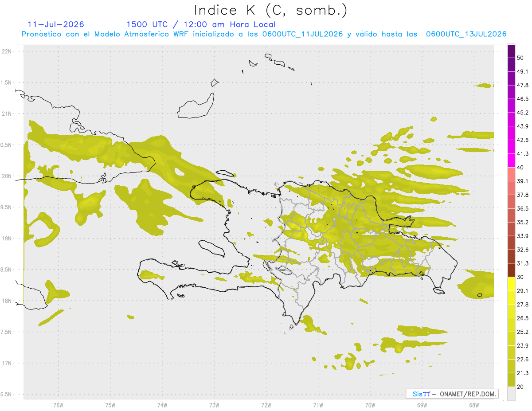This screenshot has width=532, height=411.
Task: Click the '74W' longitude axis label
Action: point(162,405)
